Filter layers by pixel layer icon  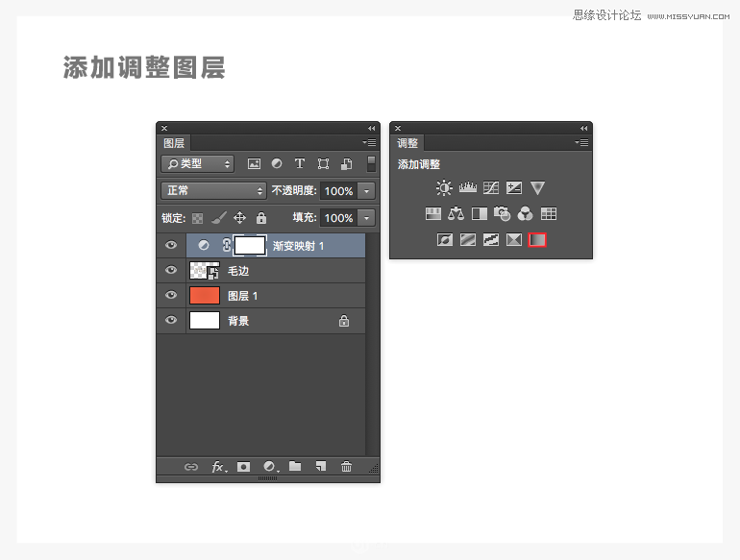254,163
